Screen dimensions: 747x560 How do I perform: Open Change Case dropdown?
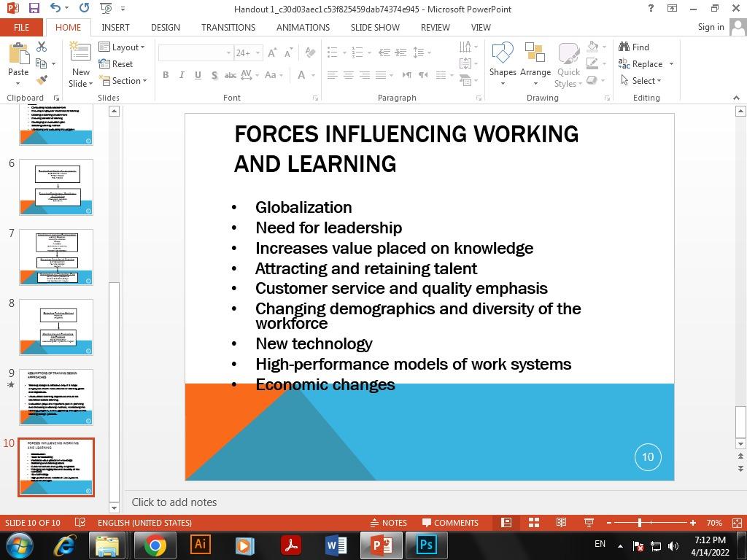point(274,75)
